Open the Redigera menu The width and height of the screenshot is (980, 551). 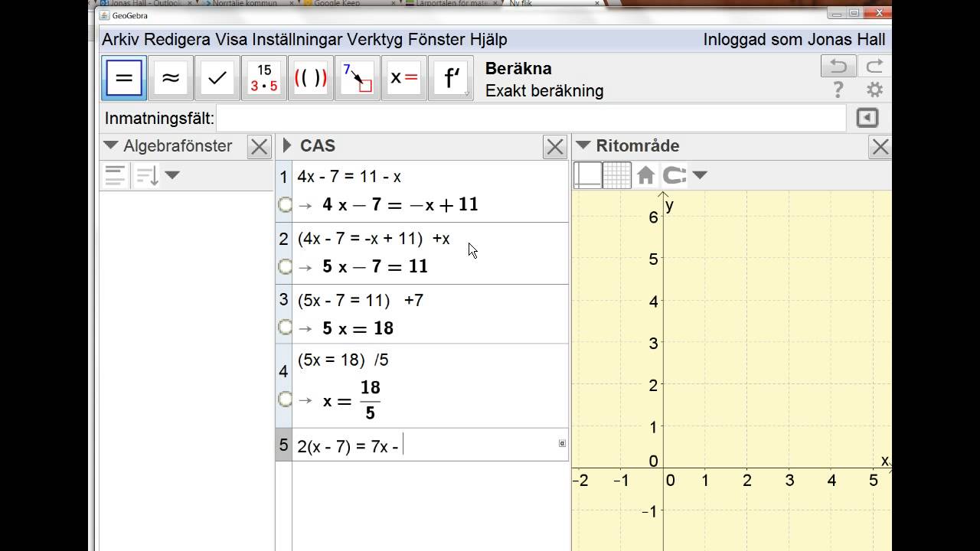point(178,40)
